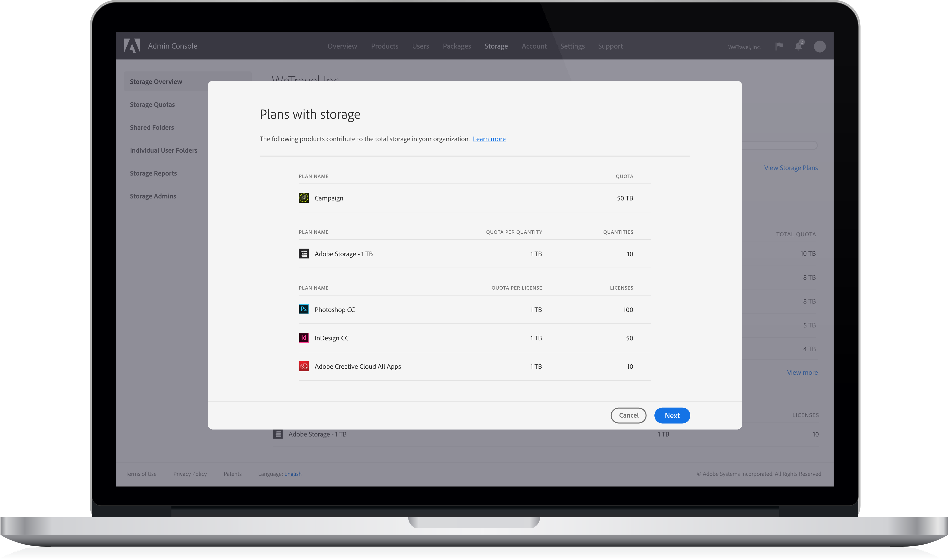Open the Account tab
This screenshot has width=948, height=560.
(x=534, y=46)
